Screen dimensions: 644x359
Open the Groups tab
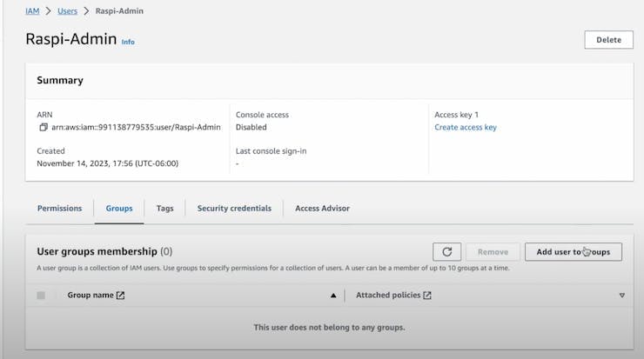119,209
